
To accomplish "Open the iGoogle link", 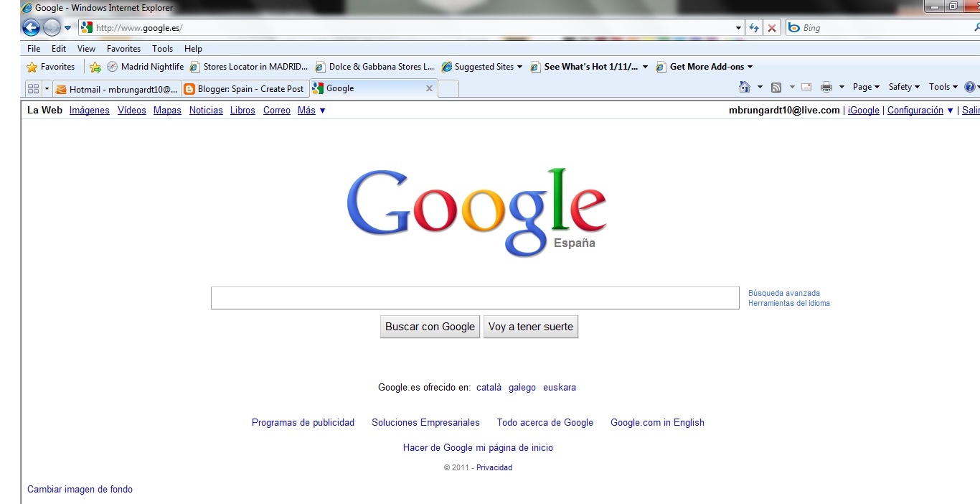I will 864,111.
